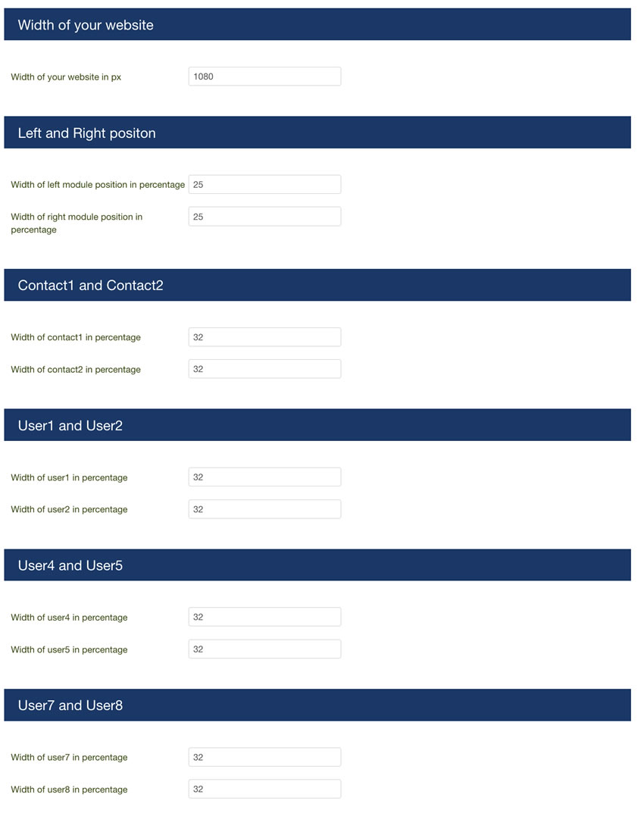Click the user4 width percentage field

tap(264, 617)
